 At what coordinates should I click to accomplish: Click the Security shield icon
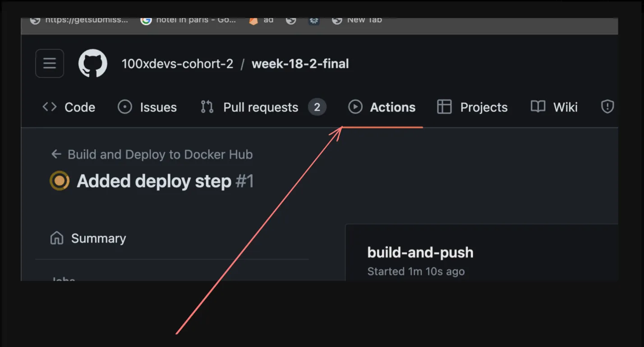pyautogui.click(x=607, y=107)
